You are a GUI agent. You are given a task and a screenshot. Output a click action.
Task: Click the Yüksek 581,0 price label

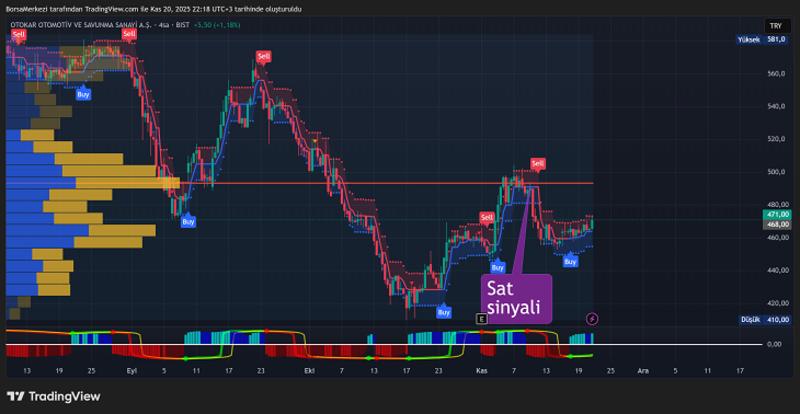coord(761,39)
